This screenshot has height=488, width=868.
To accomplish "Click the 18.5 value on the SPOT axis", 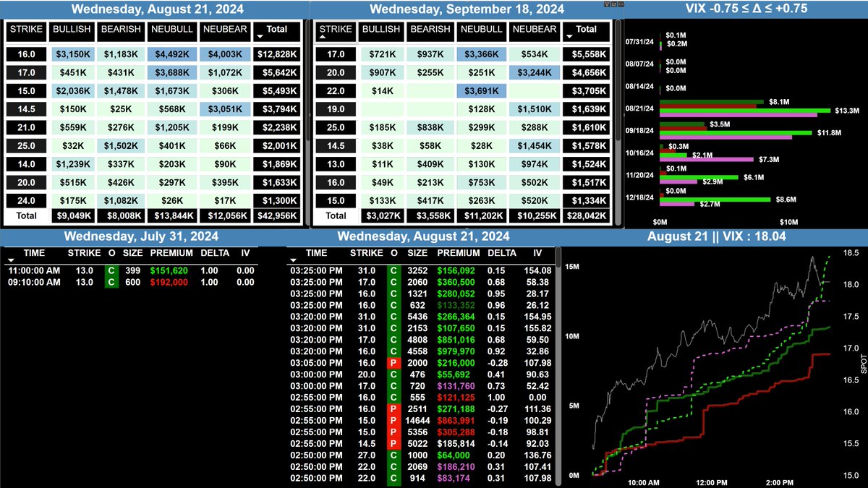I will (x=850, y=254).
